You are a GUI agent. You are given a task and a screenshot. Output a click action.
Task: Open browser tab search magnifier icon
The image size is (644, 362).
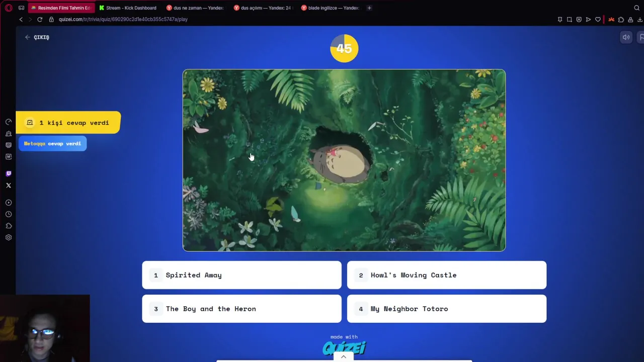coord(636,8)
